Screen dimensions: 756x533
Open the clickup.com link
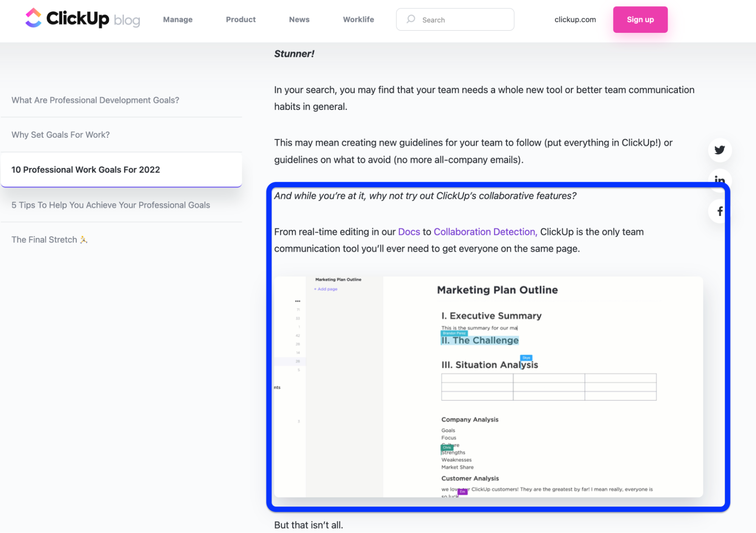coord(575,19)
